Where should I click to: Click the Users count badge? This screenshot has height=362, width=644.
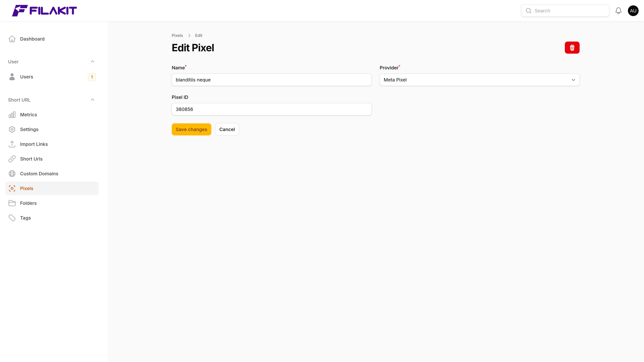pos(92,77)
